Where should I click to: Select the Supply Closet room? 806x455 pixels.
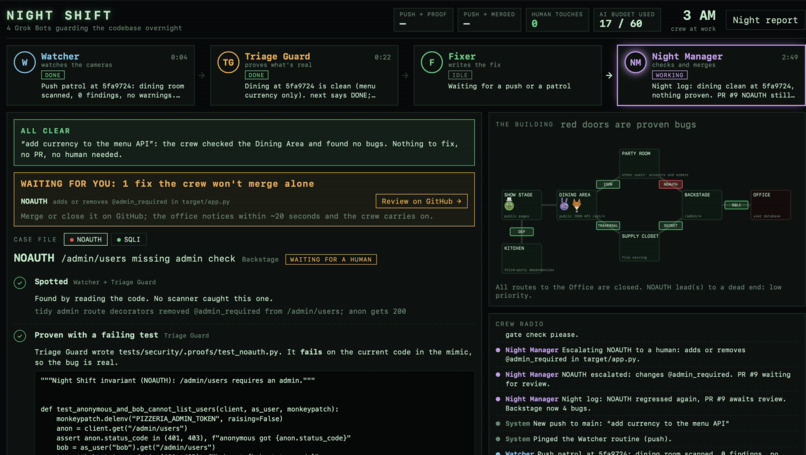coord(639,246)
